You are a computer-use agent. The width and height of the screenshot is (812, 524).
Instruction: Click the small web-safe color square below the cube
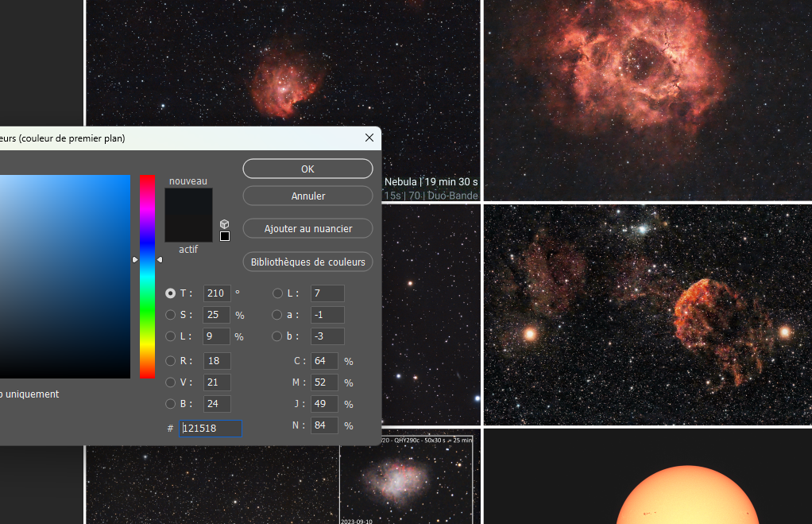[225, 236]
